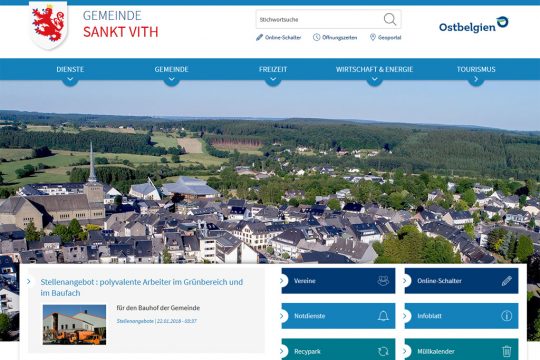Click the pencil icon beside Online-Schalter in header
This screenshot has height=360, width=540.
tap(259, 37)
